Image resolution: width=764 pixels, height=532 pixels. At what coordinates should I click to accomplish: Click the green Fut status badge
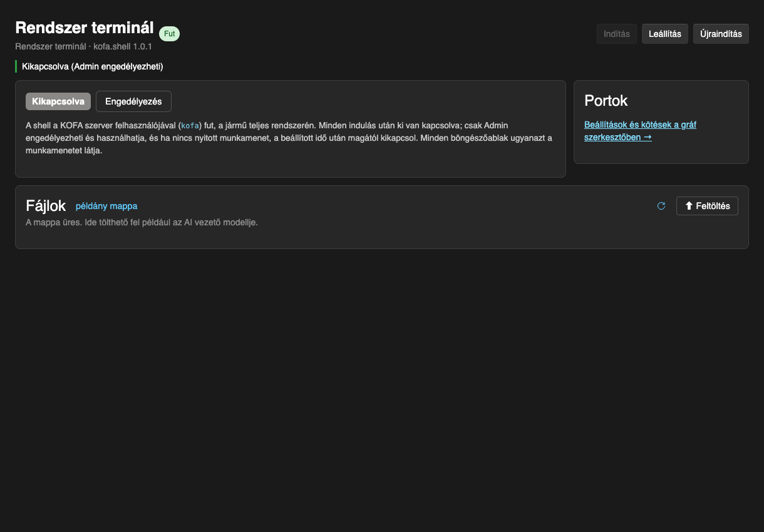[169, 34]
